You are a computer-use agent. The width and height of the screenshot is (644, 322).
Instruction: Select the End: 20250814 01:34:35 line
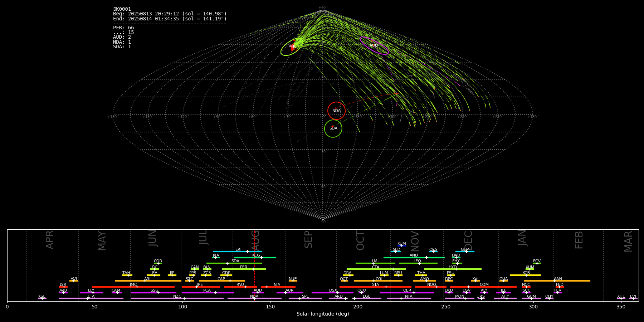point(170,19)
